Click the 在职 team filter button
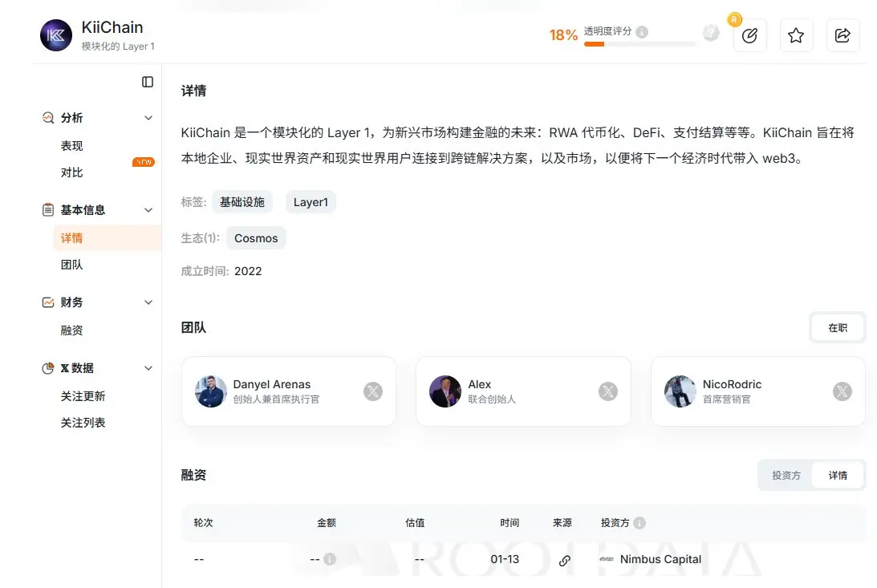Viewport: 877px width, 588px height. [838, 328]
